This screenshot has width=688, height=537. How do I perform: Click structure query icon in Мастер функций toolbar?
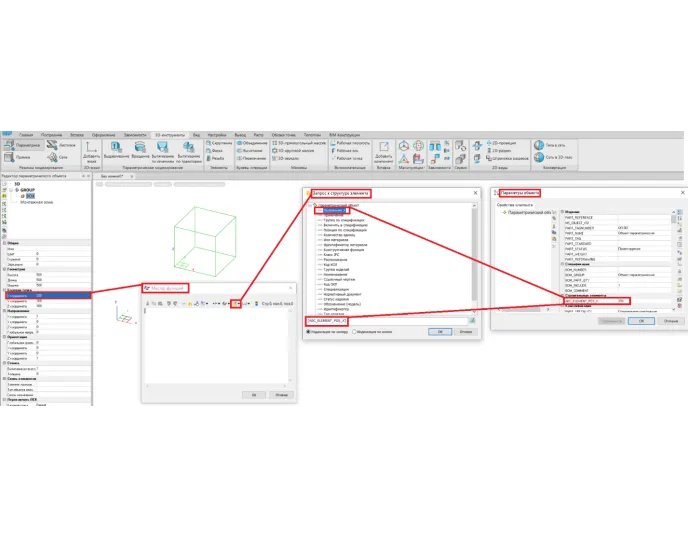tap(236, 304)
